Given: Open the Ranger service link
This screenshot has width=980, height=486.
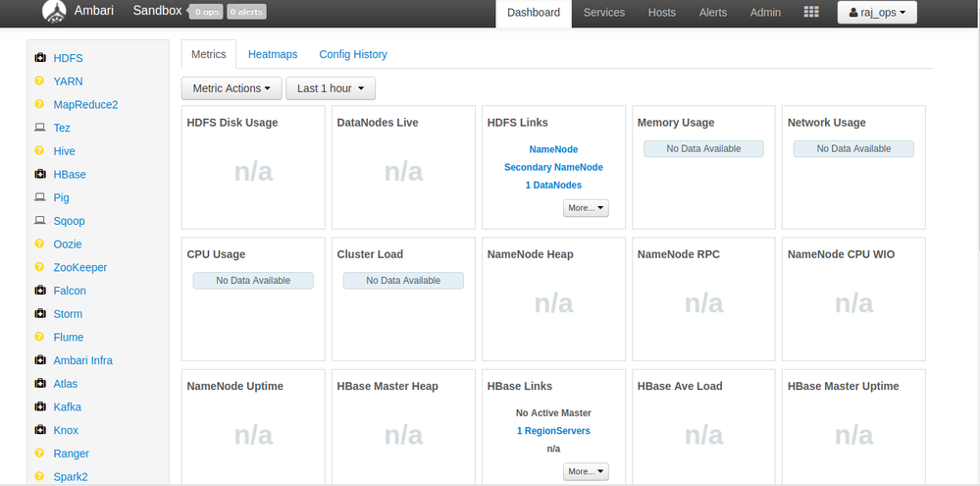Looking at the screenshot, I should click(x=72, y=454).
